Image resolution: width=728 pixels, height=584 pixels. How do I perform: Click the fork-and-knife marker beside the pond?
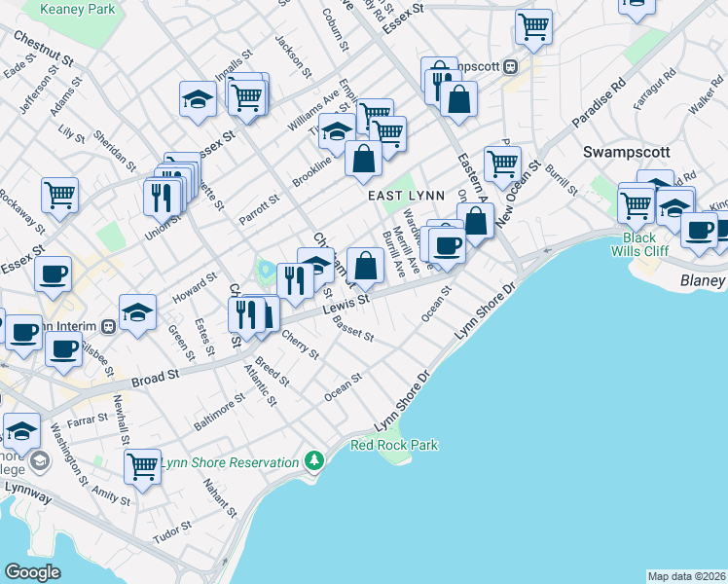295,284
